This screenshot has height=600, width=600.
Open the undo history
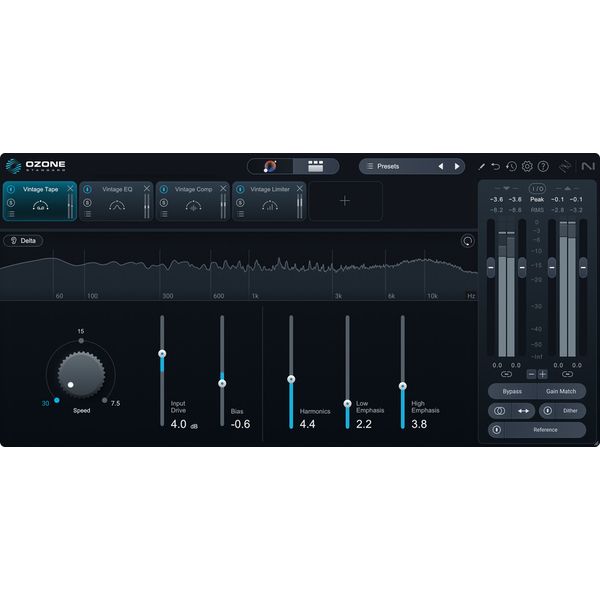[511, 166]
